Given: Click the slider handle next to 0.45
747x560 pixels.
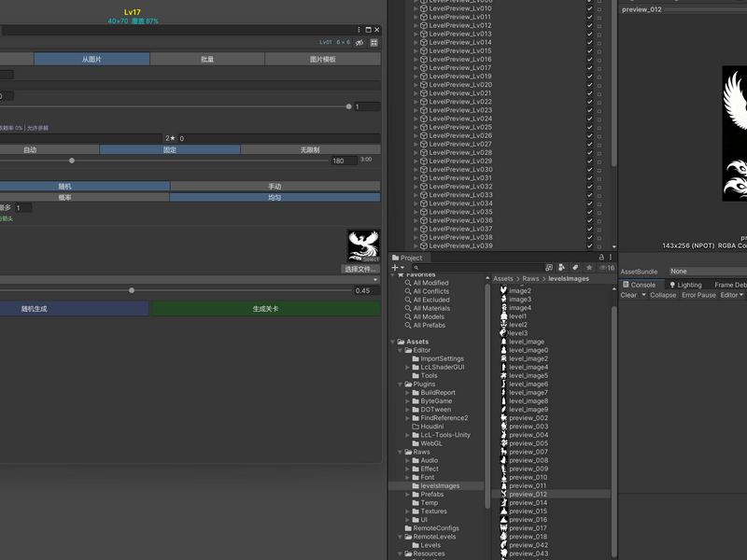Looking at the screenshot, I should [x=132, y=290].
